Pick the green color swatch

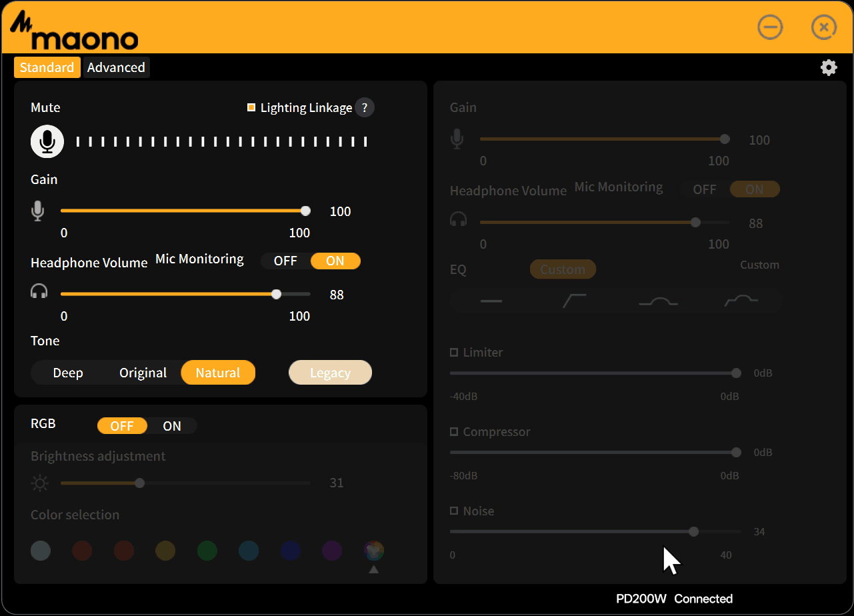[x=207, y=551]
